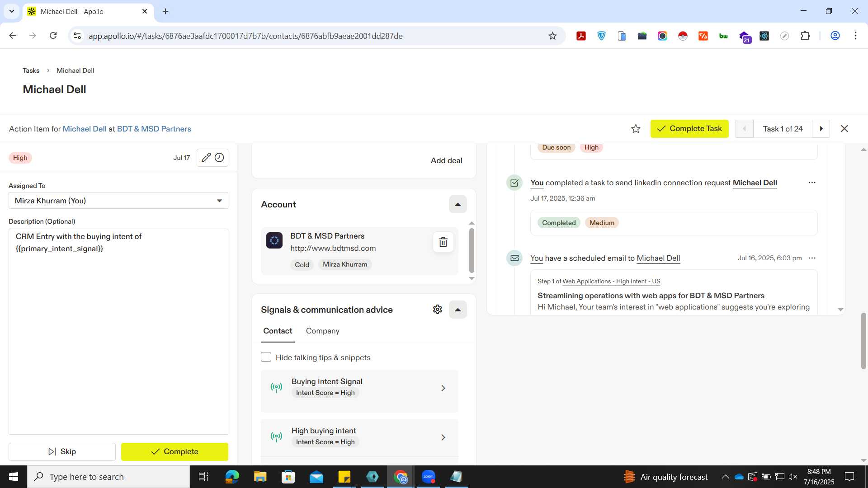Open options menu for completed LinkedIn task
868x488 pixels.
pos(812,183)
